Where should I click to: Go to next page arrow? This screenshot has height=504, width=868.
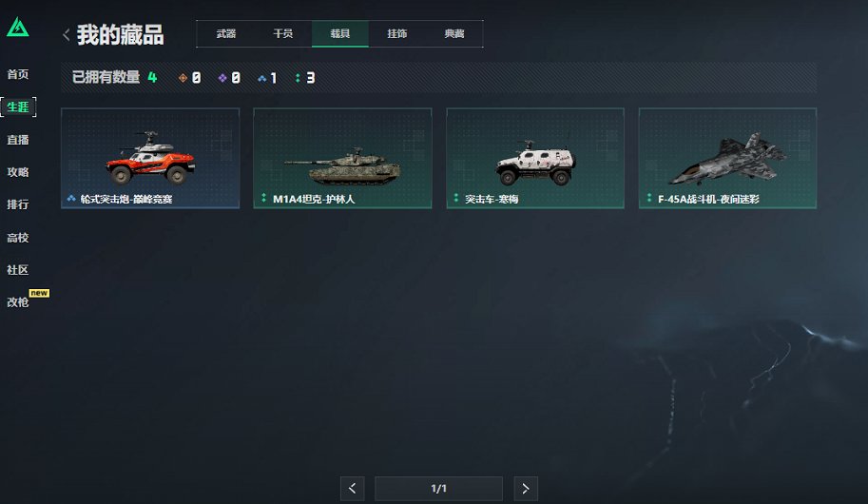(x=526, y=489)
